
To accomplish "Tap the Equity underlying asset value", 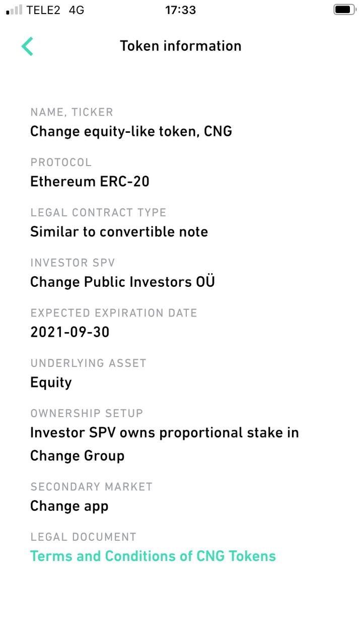I will click(51, 382).
